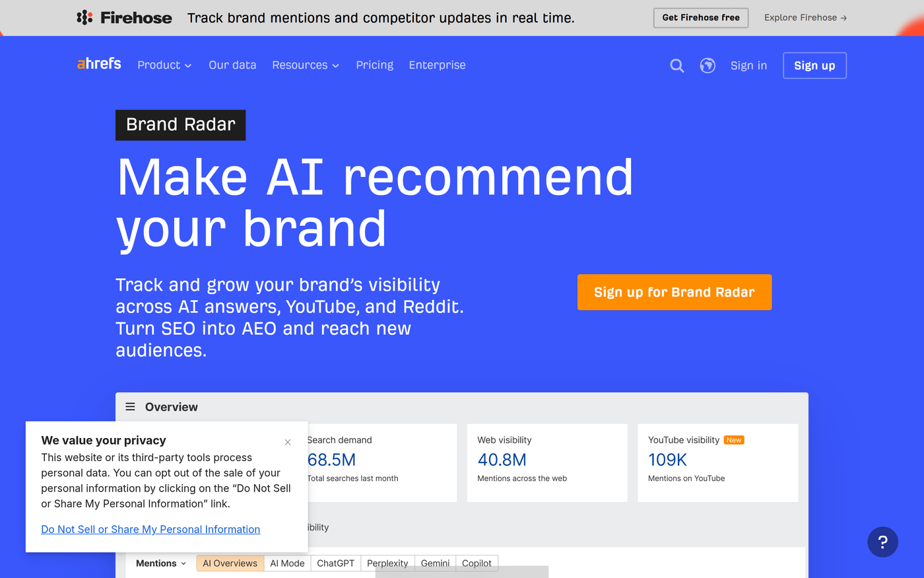Viewport: 924px width, 578px height.
Task: Click Get Firehose free button
Action: click(701, 18)
